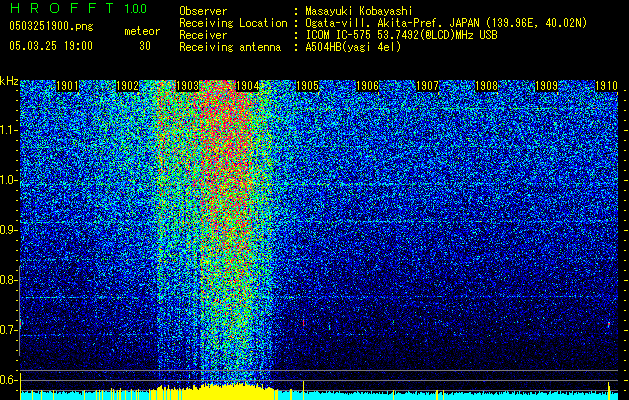Click the 1905 time marker label
Viewport: 629px width, 400px height.
tap(307, 86)
